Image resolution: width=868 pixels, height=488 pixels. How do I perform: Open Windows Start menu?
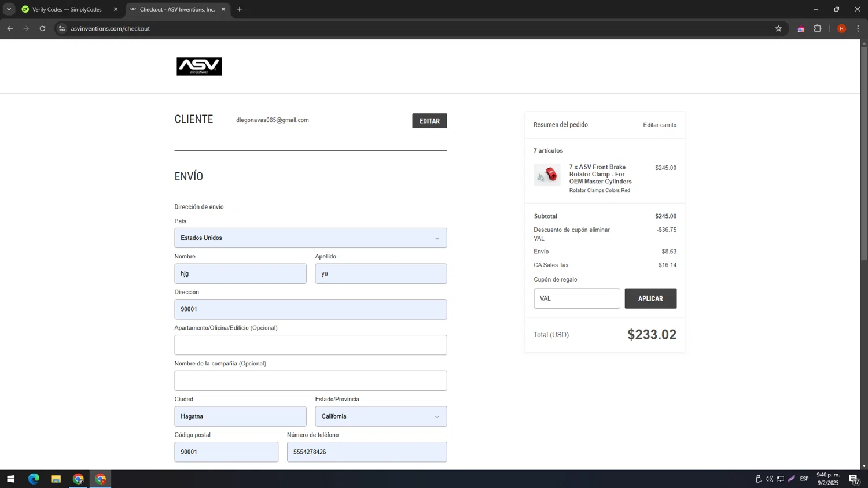pyautogui.click(x=10, y=479)
